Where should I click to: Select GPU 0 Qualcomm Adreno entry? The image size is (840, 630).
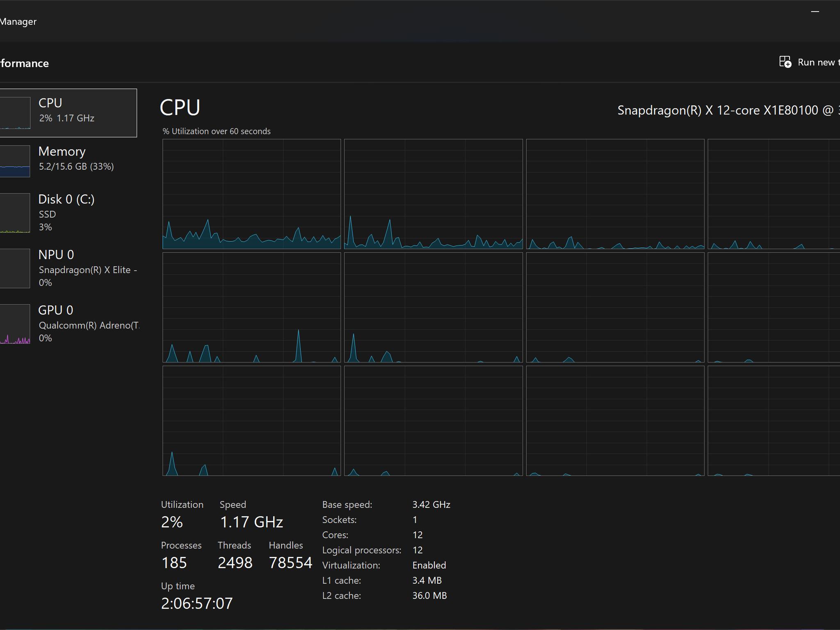(x=68, y=324)
